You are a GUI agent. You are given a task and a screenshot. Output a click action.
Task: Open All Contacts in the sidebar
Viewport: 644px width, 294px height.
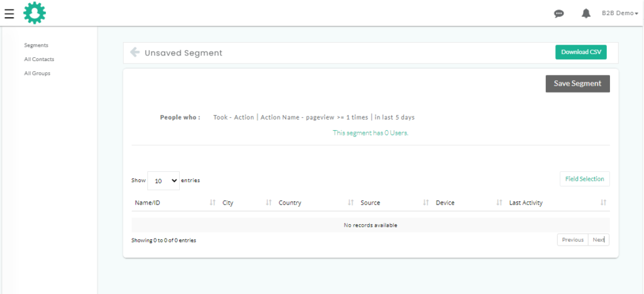39,59
